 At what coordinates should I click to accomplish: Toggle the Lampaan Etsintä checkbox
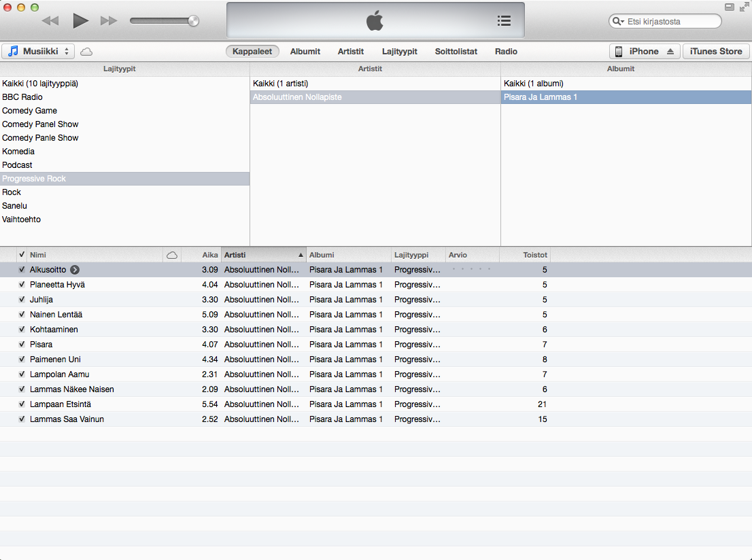(x=22, y=404)
